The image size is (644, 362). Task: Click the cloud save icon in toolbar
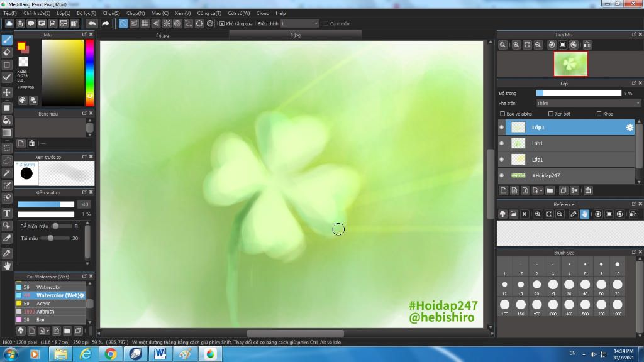coord(9,23)
